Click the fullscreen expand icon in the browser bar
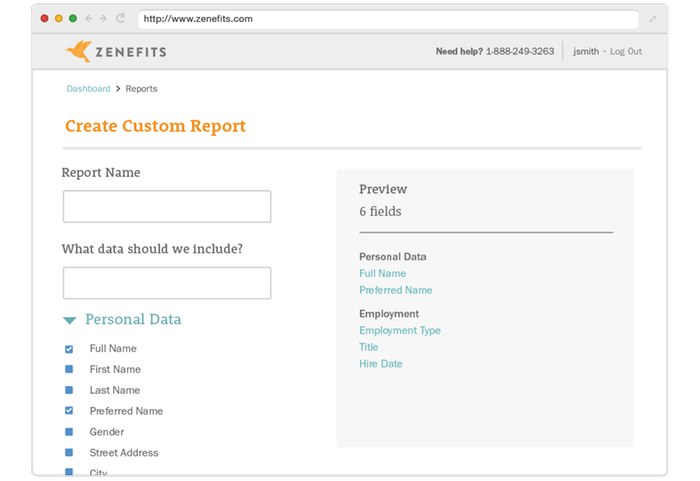 (x=652, y=19)
